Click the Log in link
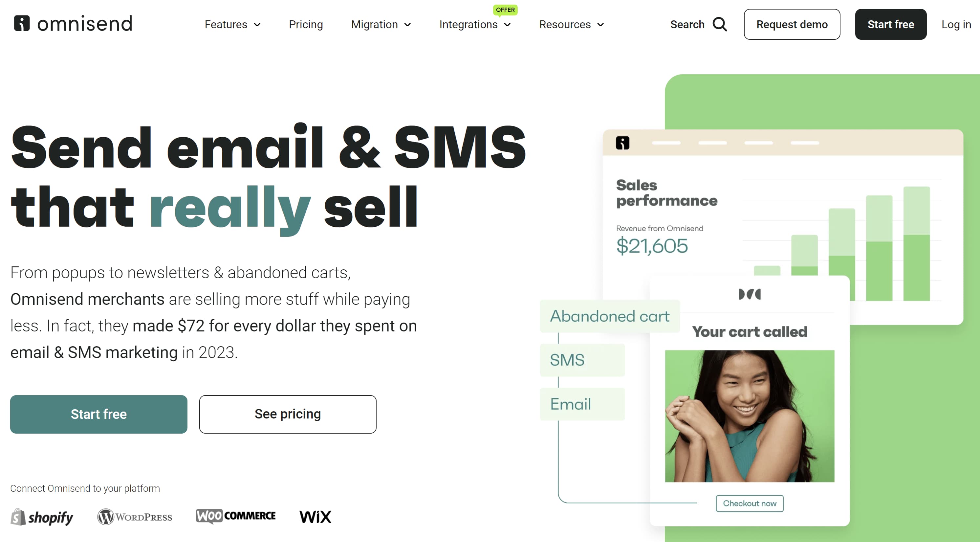Viewport: 980px width, 542px height. pyautogui.click(x=956, y=25)
